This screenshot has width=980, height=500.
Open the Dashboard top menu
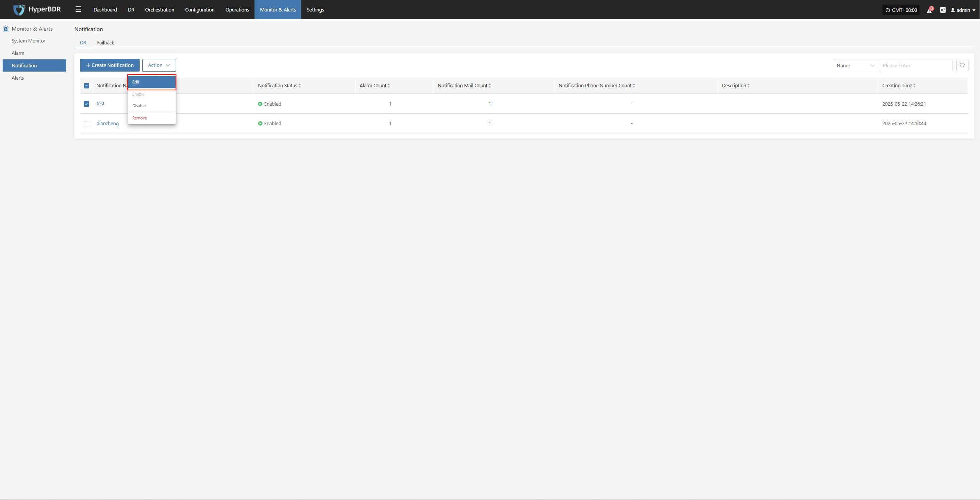click(105, 10)
